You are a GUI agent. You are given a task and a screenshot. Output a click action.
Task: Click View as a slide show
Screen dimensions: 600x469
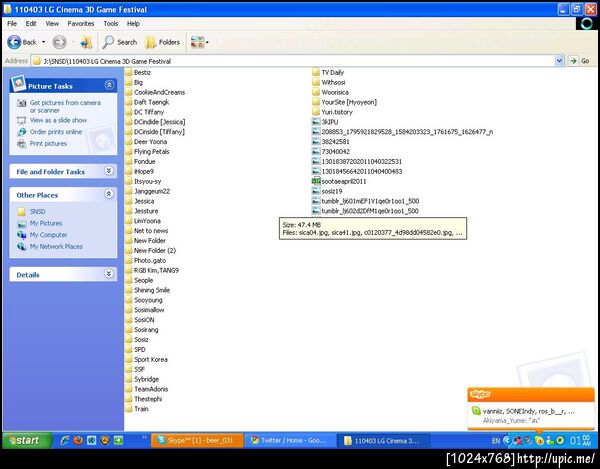tap(58, 120)
